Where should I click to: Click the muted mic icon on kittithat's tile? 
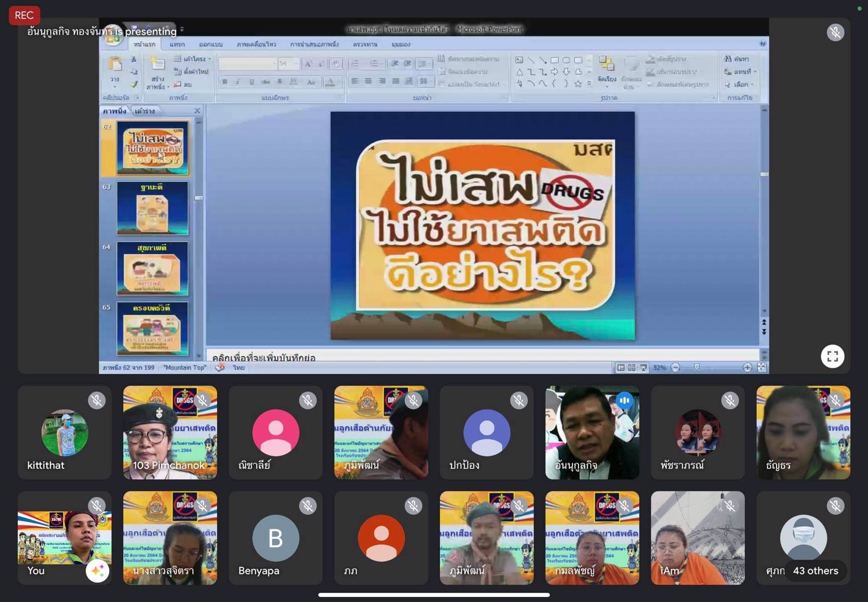click(x=97, y=400)
